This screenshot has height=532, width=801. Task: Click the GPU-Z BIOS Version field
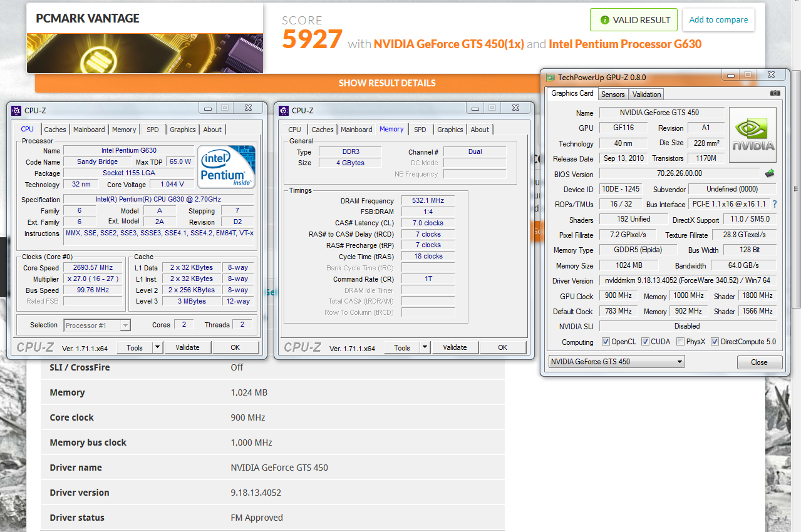[679, 173]
